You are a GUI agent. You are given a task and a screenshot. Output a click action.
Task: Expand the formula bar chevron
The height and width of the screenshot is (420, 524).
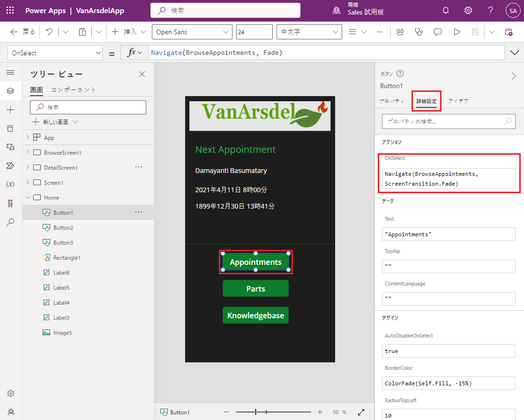[x=514, y=52]
